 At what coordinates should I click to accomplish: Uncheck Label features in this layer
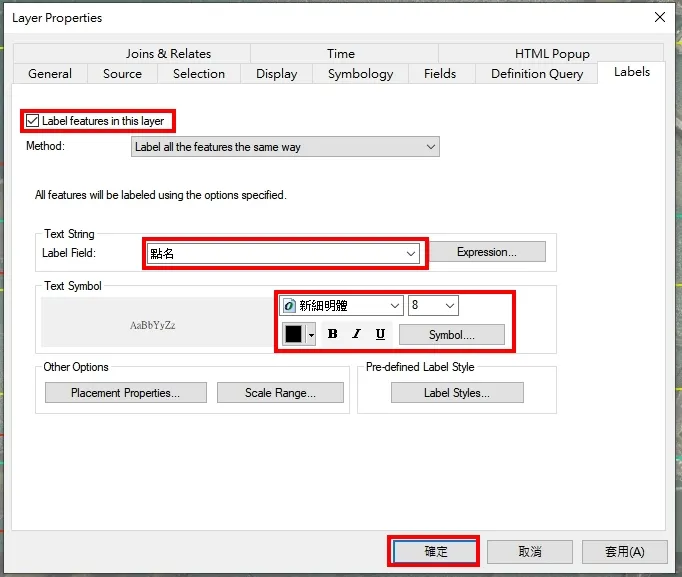33,120
